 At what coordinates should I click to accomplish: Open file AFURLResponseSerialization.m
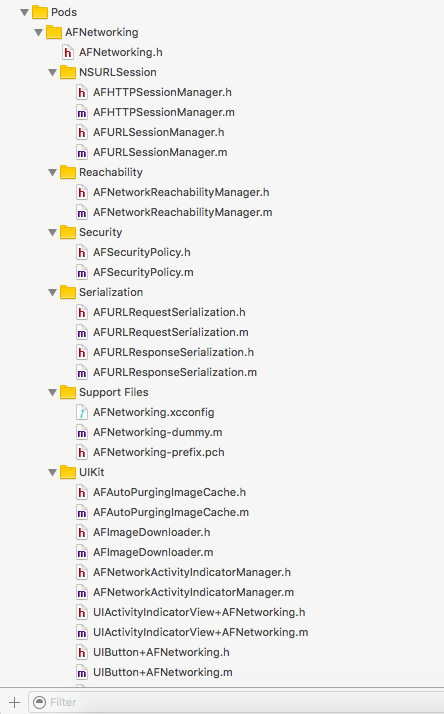click(x=175, y=372)
